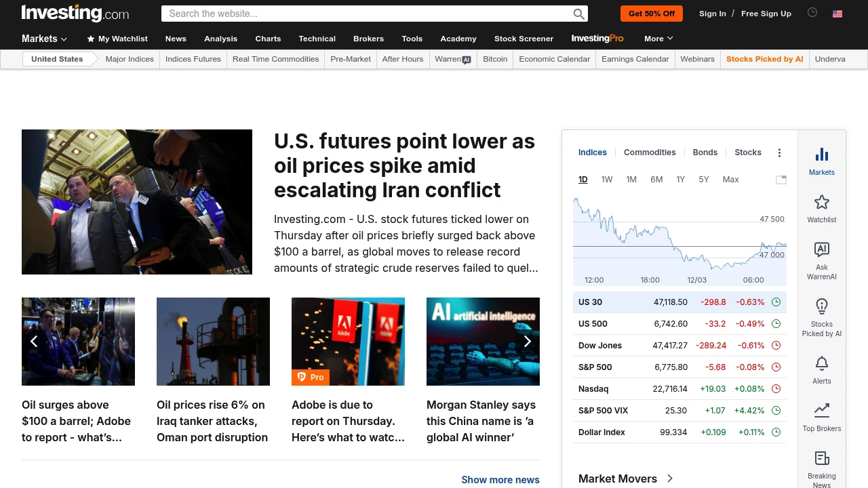
Task: Switch to Bonds tab
Action: coord(705,152)
